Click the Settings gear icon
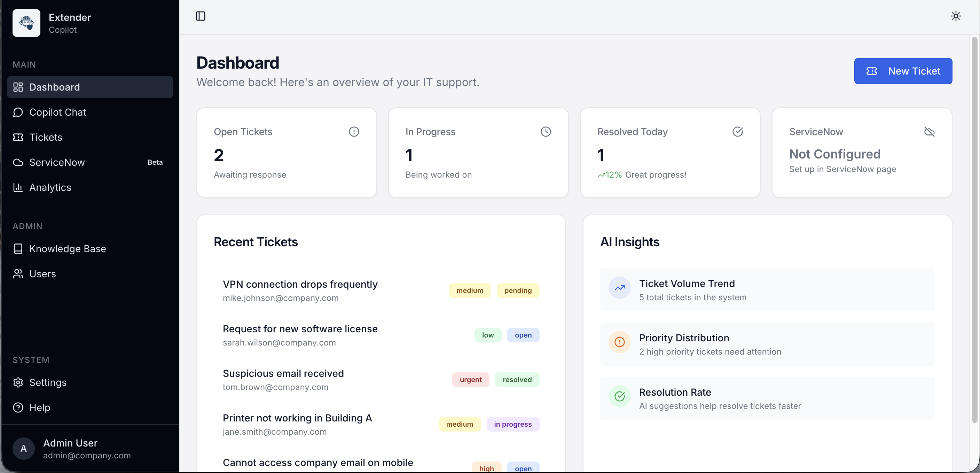The width and height of the screenshot is (980, 473). tap(18, 382)
